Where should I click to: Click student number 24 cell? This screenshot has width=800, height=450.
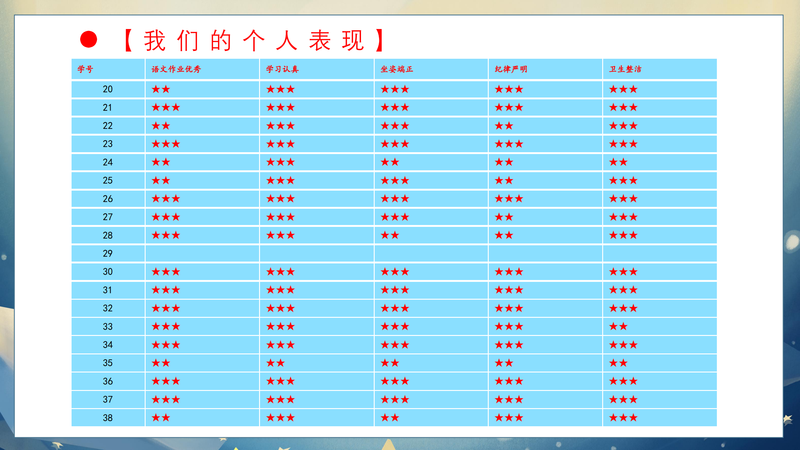pyautogui.click(x=108, y=162)
